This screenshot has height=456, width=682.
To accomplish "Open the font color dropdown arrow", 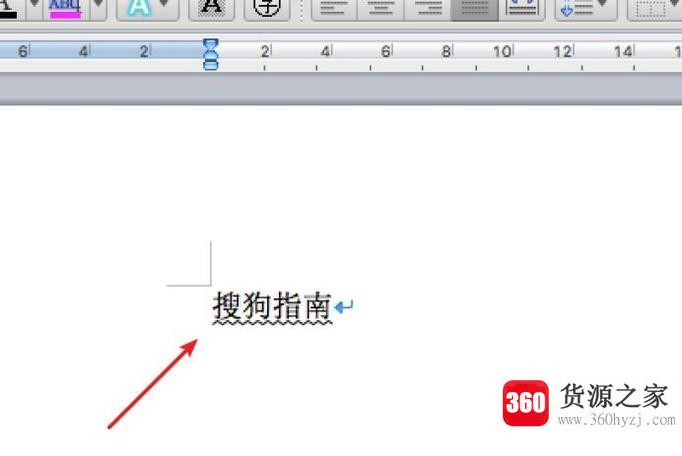I will (34, 6).
